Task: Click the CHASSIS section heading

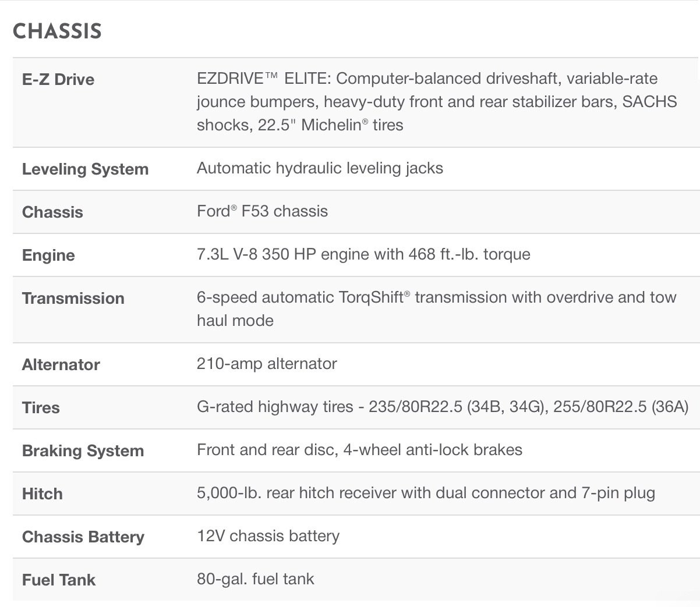Action: (57, 31)
